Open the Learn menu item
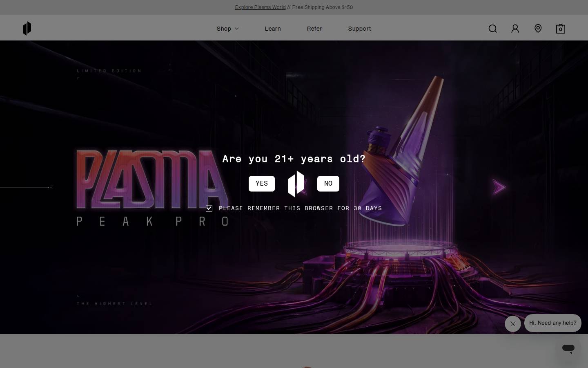Viewport: 588px width, 368px height. click(x=273, y=29)
